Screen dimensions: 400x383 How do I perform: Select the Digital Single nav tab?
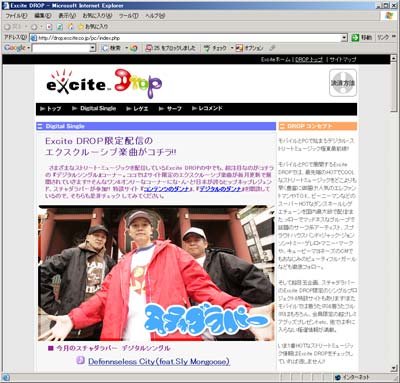point(94,109)
